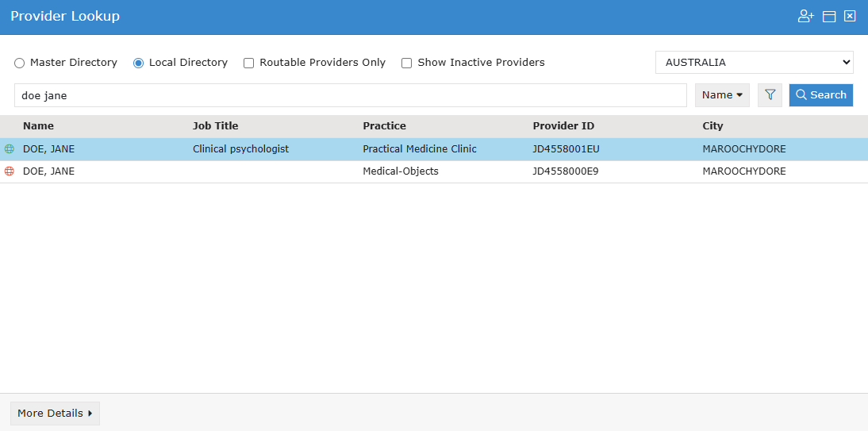Select the Medical-Objects practice row
Viewport: 868px width, 431px height.
point(400,171)
